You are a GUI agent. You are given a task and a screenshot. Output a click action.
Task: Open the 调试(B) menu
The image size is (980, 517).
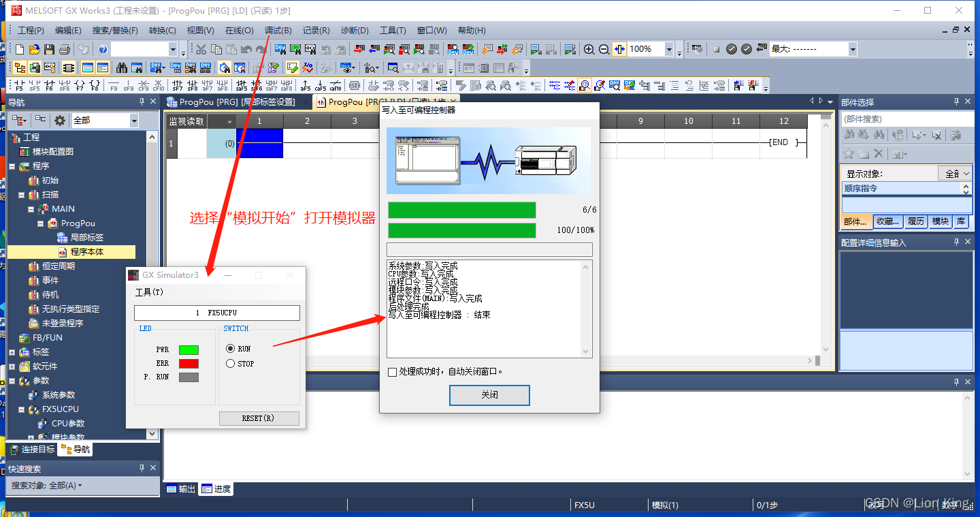coord(278,31)
